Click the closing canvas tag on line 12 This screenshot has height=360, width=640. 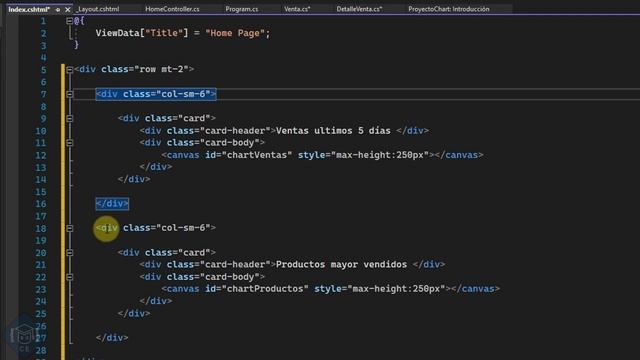tap(459, 155)
